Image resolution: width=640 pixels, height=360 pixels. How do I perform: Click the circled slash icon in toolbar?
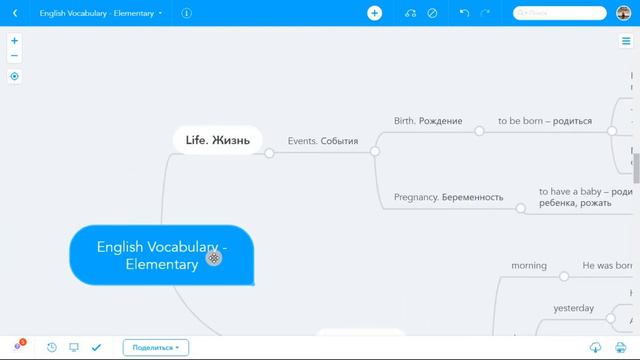point(432,13)
